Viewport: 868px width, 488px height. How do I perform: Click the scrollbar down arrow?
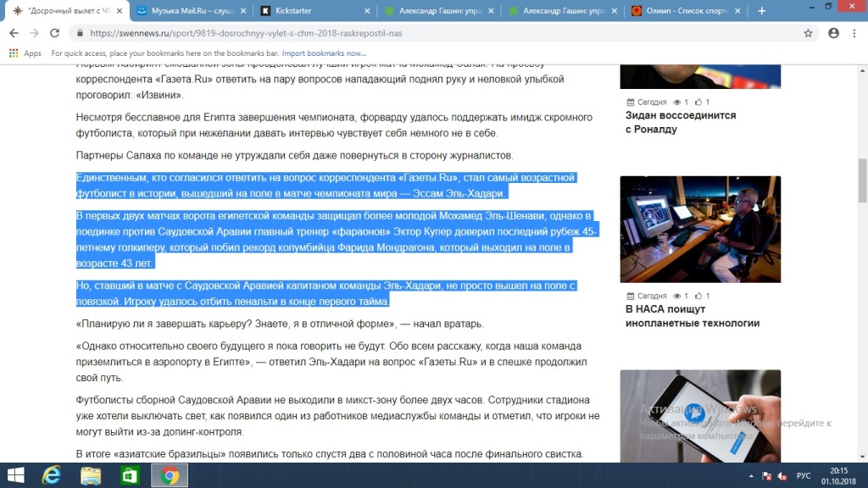(862, 457)
